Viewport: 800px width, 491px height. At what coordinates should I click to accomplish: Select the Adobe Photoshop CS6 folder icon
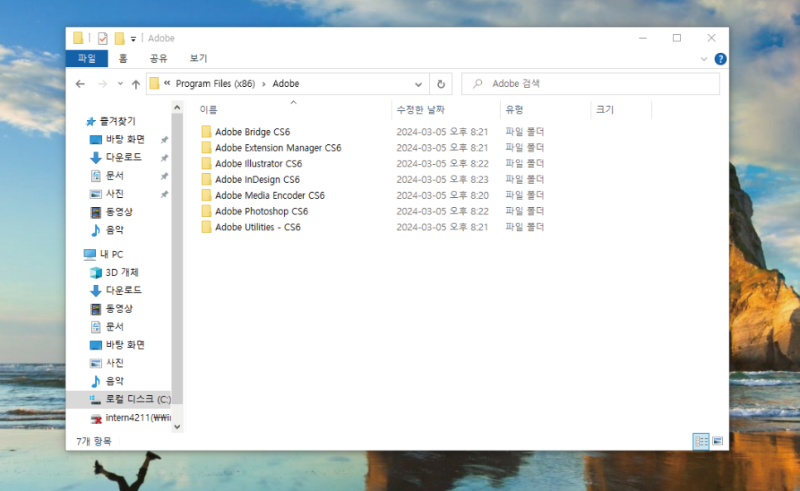(x=206, y=211)
